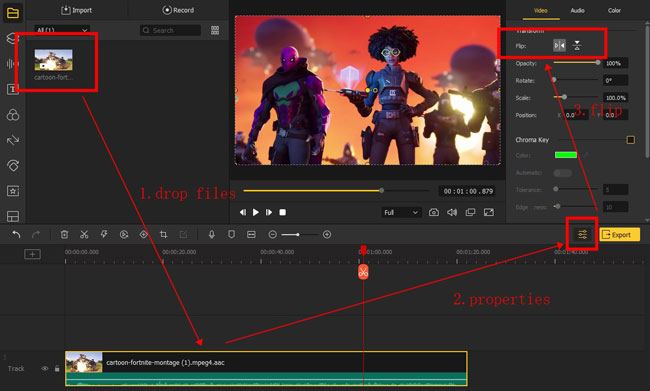Image resolution: width=650 pixels, height=391 pixels.
Task: Step to the next frame
Action: [x=269, y=212]
